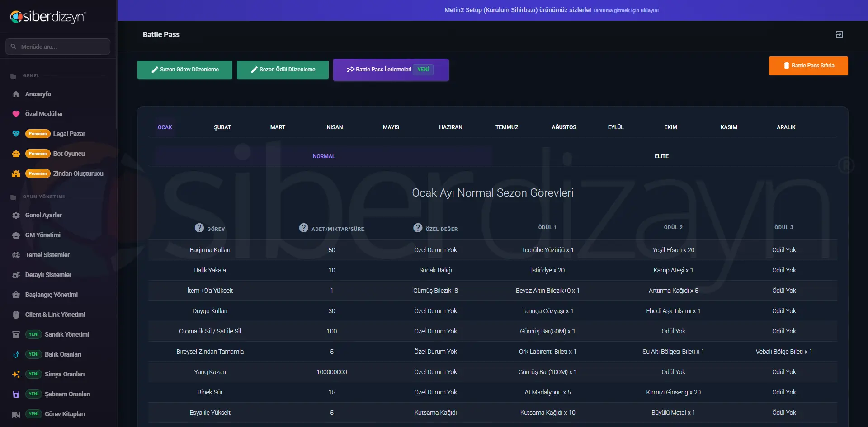The width and height of the screenshot is (868, 427).
Task: Click the help icon next to ADET/MİKTAR/SÜRE
Action: (304, 228)
